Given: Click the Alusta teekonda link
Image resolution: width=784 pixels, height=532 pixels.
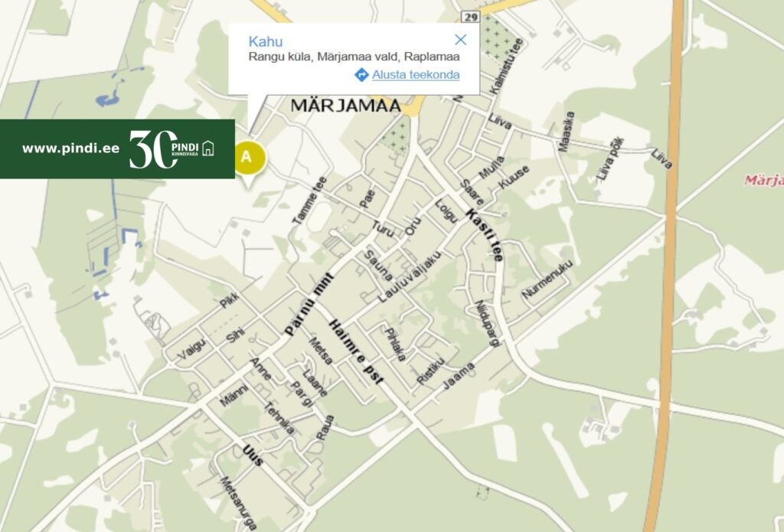Looking at the screenshot, I should (x=416, y=75).
